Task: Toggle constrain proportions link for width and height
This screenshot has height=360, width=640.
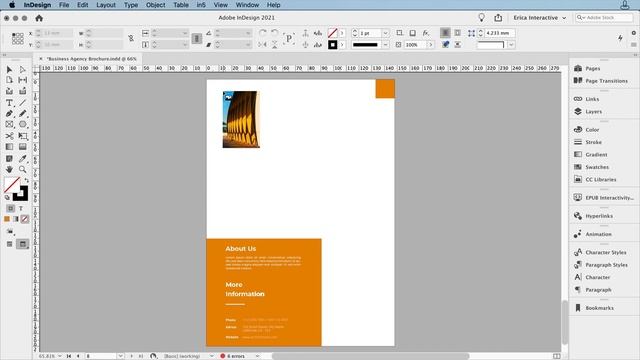Action: pyautogui.click(x=131, y=38)
